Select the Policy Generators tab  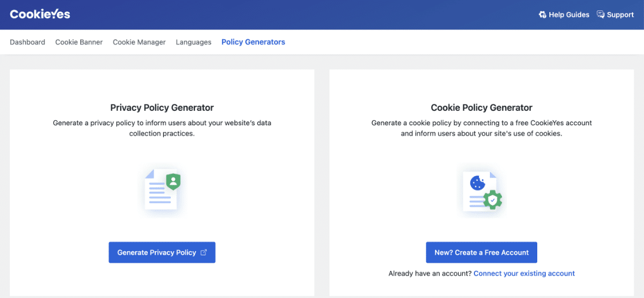click(253, 42)
